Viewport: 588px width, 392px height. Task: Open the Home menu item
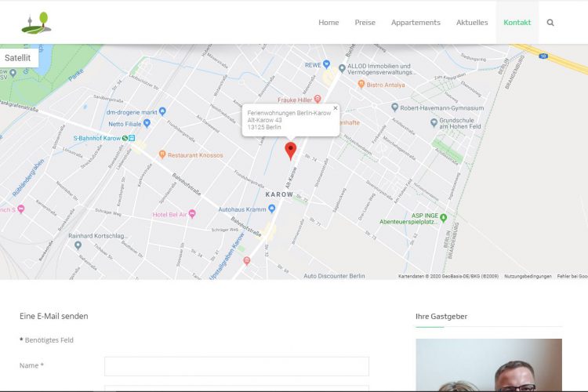click(328, 23)
